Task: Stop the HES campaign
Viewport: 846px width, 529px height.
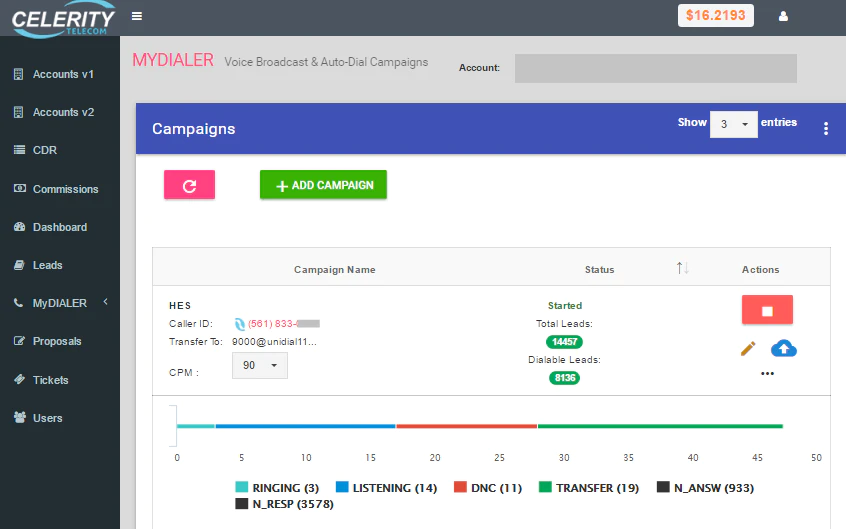Action: 767,310
